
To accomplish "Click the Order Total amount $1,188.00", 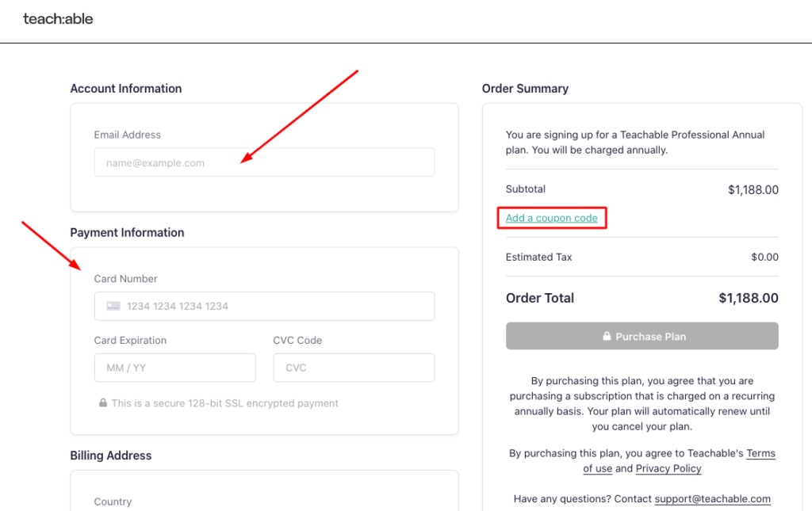I will (x=748, y=299).
